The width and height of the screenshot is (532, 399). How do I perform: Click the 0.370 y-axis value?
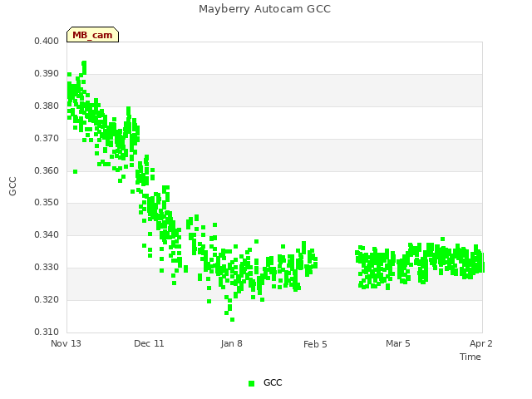[x=47, y=139]
